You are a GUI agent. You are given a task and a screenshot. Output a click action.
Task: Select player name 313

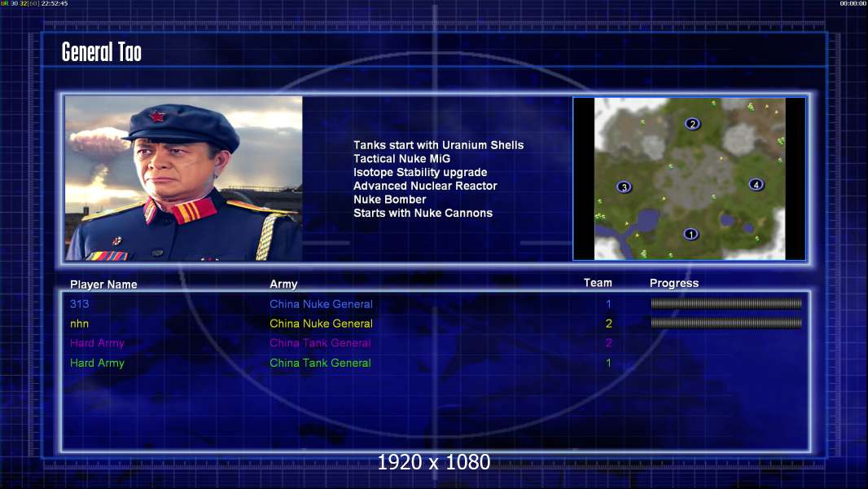(79, 304)
